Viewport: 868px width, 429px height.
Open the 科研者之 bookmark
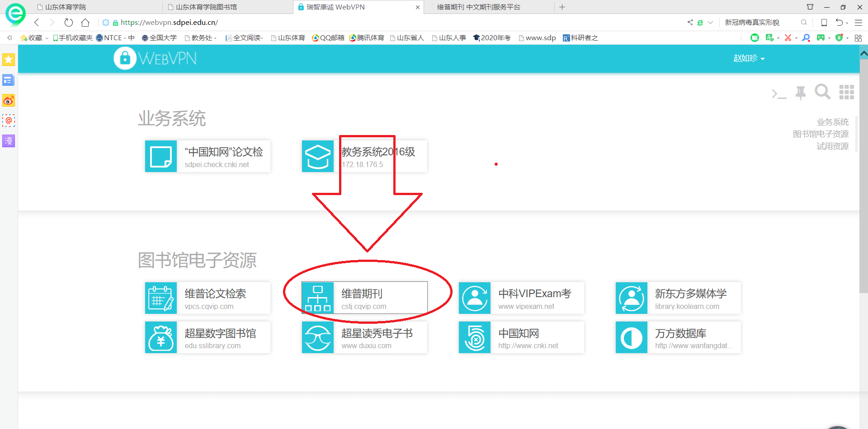click(580, 38)
